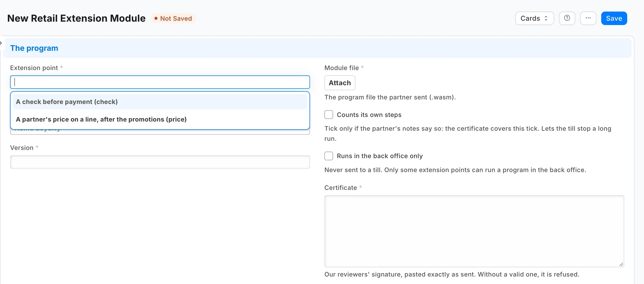
Task: Click the hint 'Tick only if the partner's notes say so'
Action: tap(468, 134)
